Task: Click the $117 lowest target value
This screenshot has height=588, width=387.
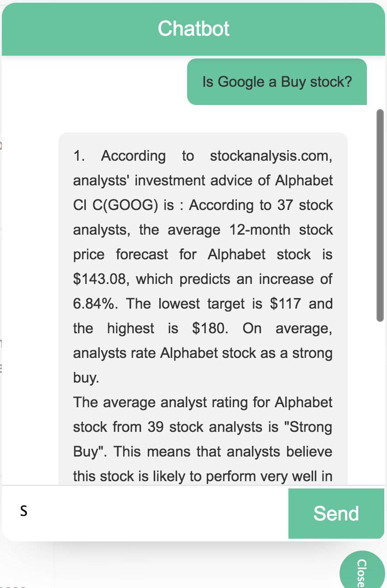Action: pos(285,304)
